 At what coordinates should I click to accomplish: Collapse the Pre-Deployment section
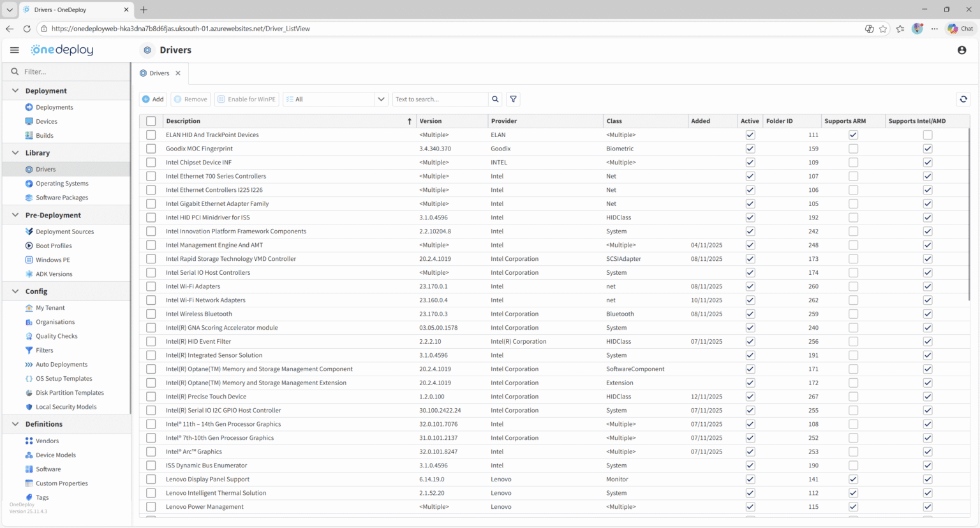(15, 215)
